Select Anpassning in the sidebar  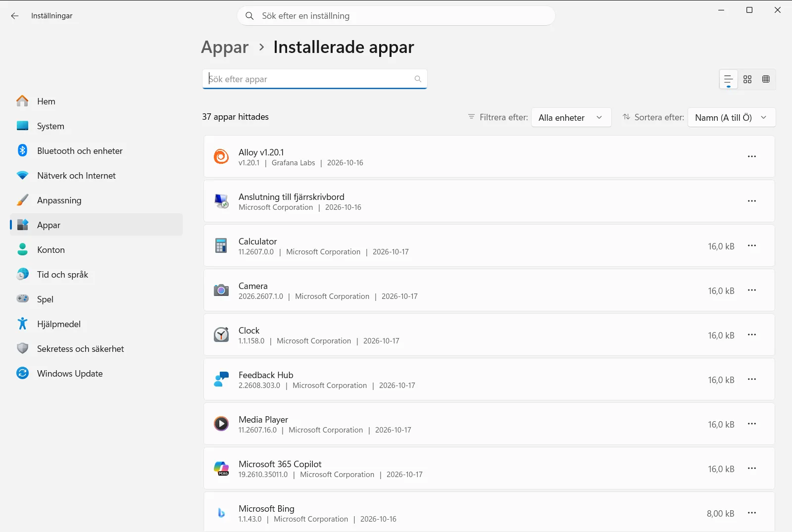click(96, 200)
